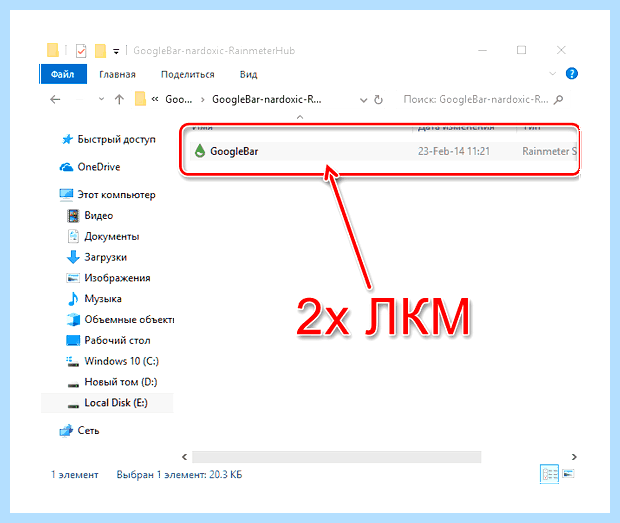Select the GoogleBar file row
The image size is (620, 523).
click(x=383, y=151)
